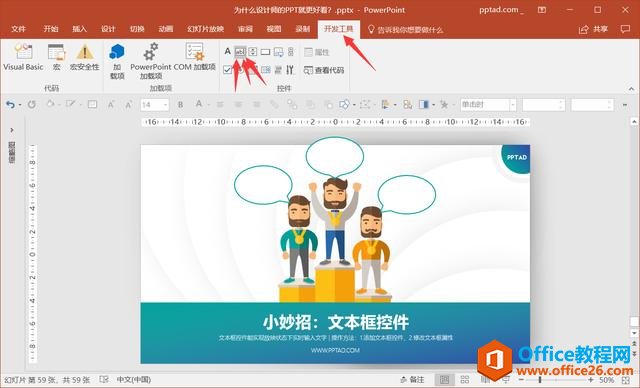Viewport: 640px width, 388px height.
Task: Select the Text Box control icon
Action: [240, 52]
